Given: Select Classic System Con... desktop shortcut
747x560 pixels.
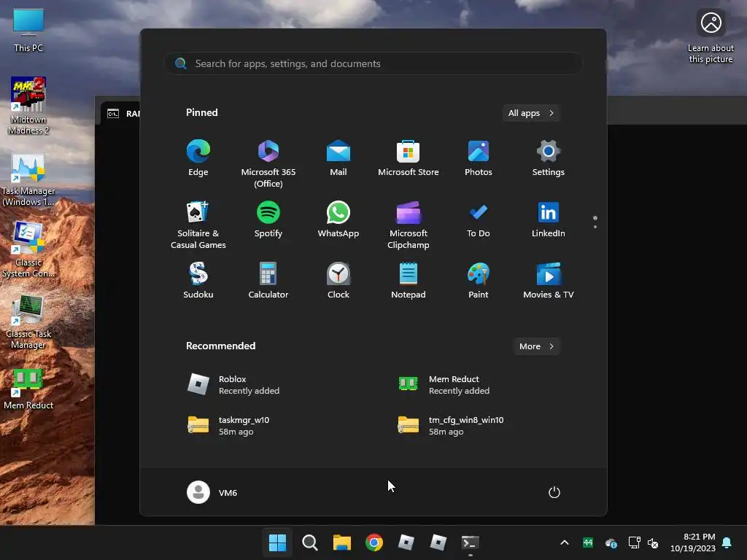Looking at the screenshot, I should (28, 250).
